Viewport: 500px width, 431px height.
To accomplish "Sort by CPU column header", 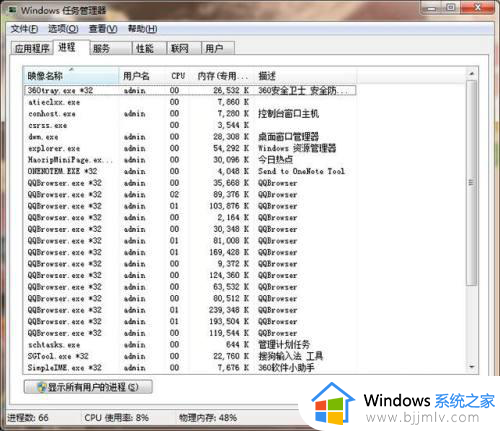I will tap(178, 76).
